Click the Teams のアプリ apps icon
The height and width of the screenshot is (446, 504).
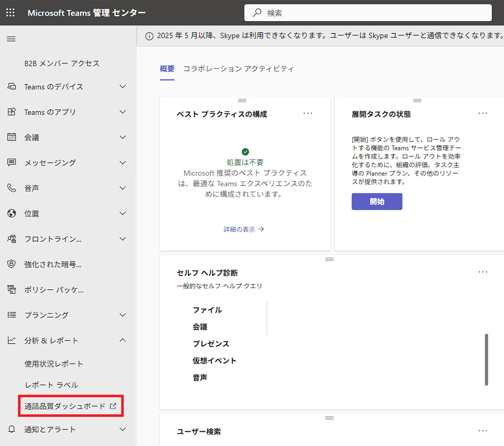(12, 112)
